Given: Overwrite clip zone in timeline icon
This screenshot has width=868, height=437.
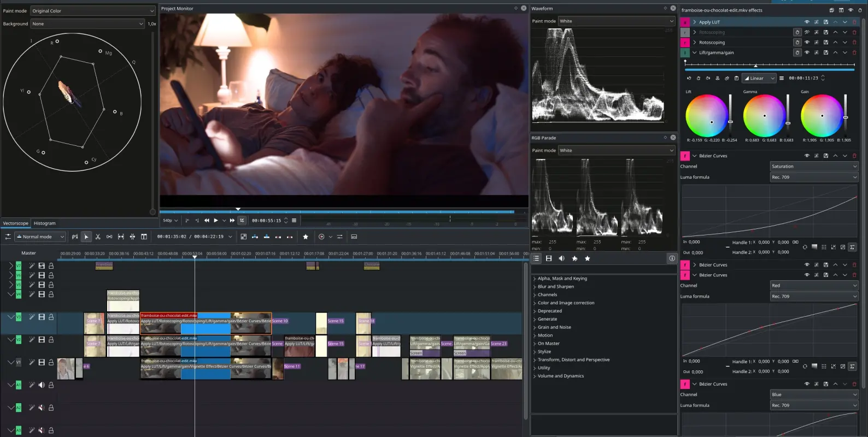Looking at the screenshot, I should click(266, 237).
